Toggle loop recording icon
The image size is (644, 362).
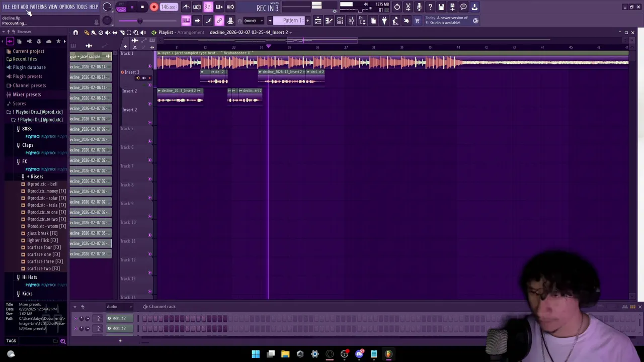coord(230,7)
